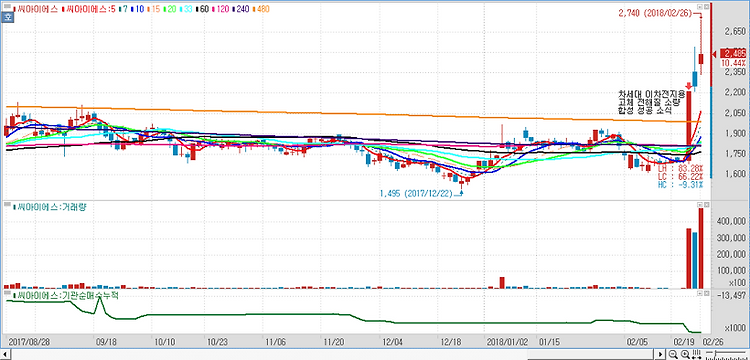This screenshot has height=360, width=750.
Task: Click the zoom in magnifier icon
Action: pyautogui.click(x=685, y=354)
